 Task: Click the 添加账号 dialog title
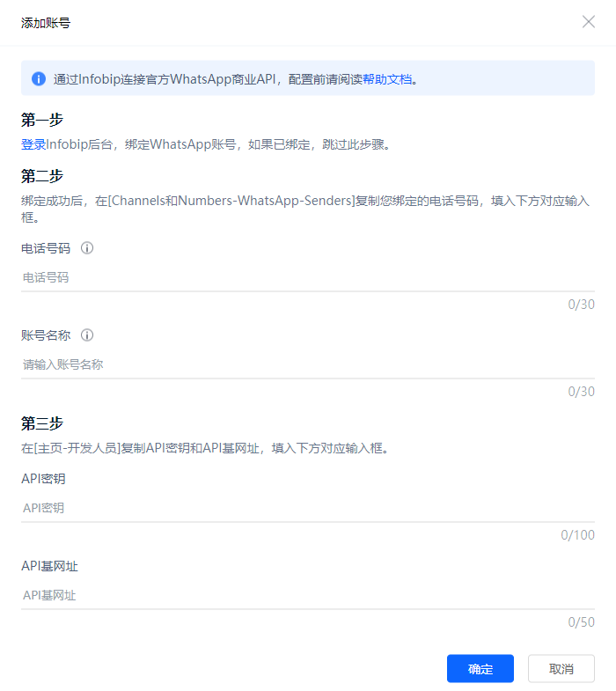point(46,23)
